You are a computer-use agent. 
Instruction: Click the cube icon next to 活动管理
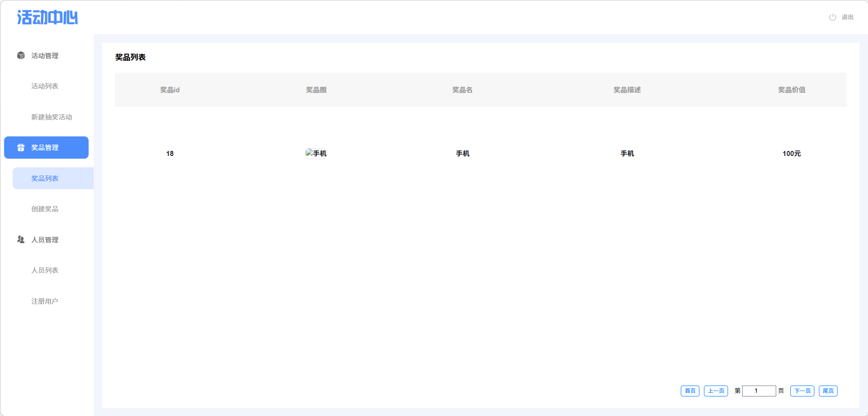[21, 55]
